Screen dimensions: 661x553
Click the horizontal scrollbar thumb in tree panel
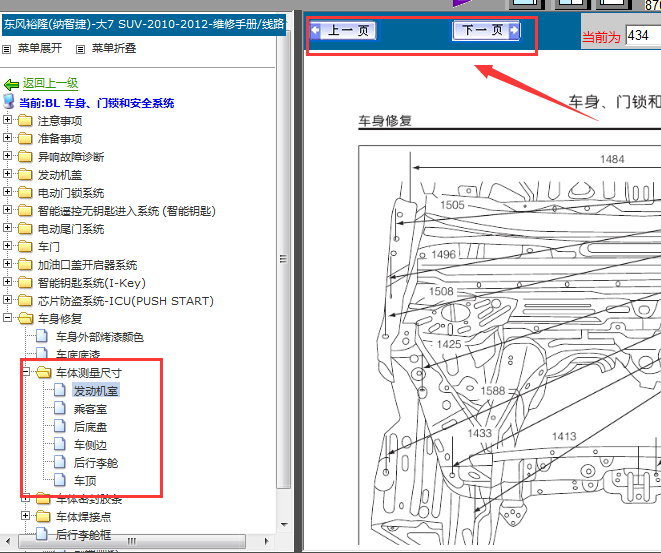point(132,541)
